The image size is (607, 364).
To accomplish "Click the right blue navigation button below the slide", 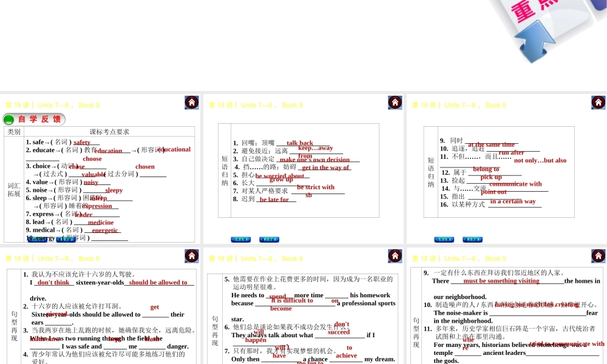I will click(x=268, y=240).
